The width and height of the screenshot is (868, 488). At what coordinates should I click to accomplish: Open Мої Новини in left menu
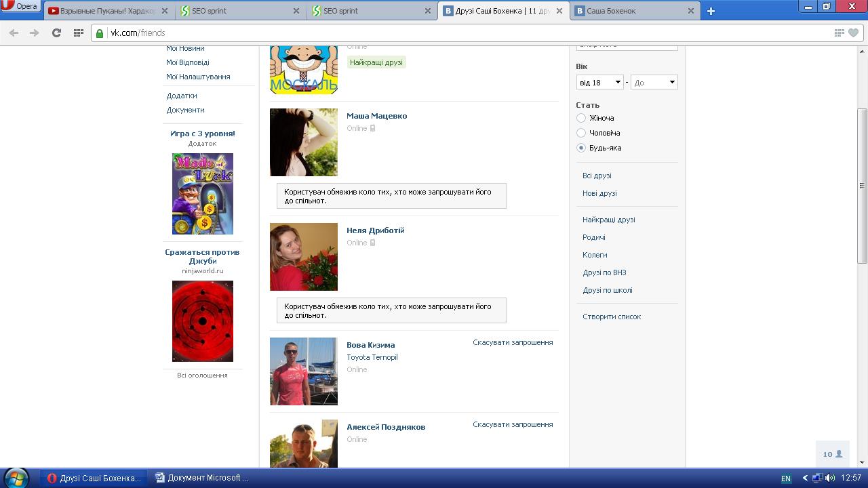tap(185, 48)
